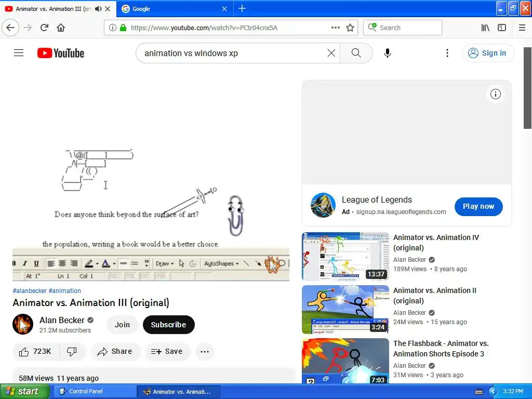The width and height of the screenshot is (532, 399).
Task: Expand hidden system tray icons arrow
Action: click(x=493, y=392)
